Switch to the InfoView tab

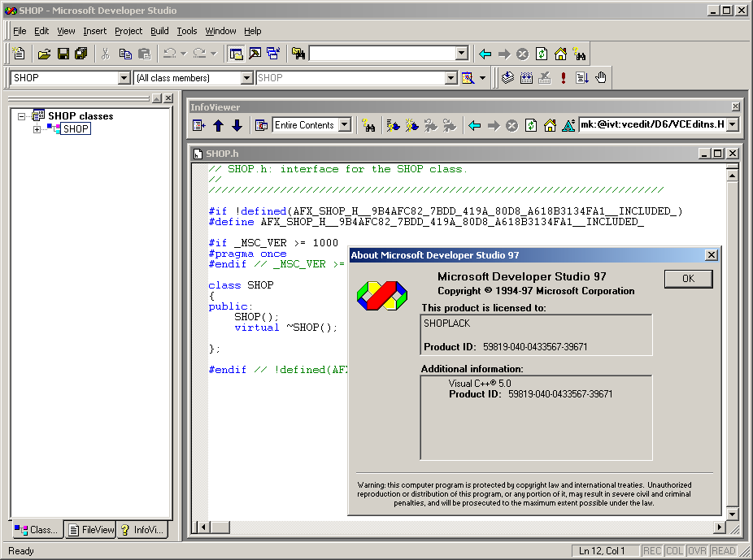pyautogui.click(x=142, y=530)
